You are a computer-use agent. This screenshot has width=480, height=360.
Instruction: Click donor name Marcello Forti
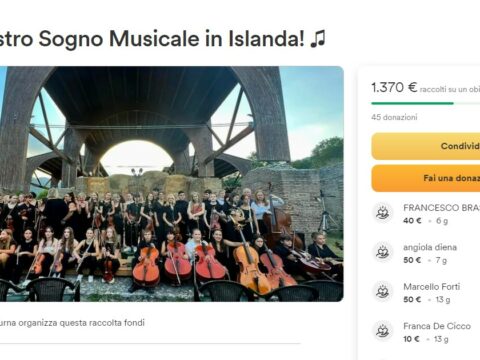coord(432,287)
